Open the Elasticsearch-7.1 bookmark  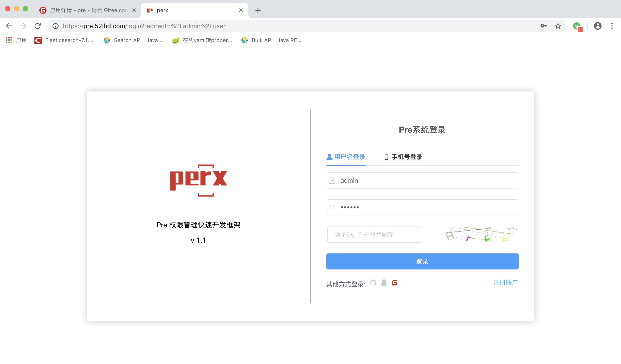coord(64,40)
